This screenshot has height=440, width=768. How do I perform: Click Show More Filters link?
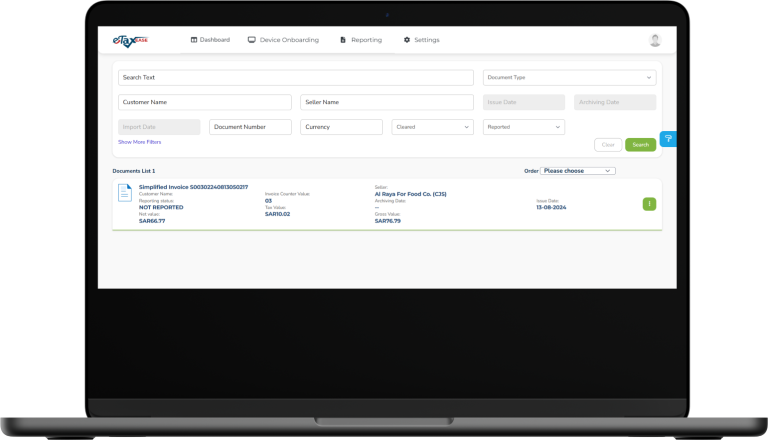tap(140, 142)
